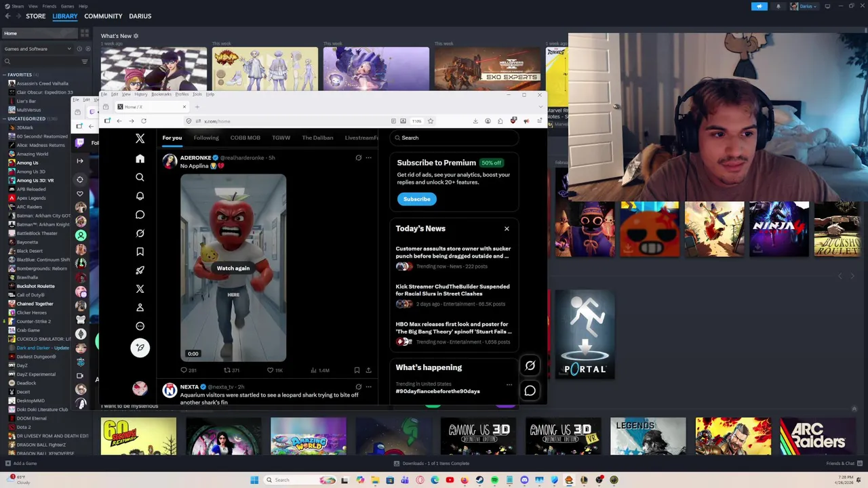The width and height of the screenshot is (868, 488).
Task: Open browser downloads arrow icon
Action: coord(475,121)
